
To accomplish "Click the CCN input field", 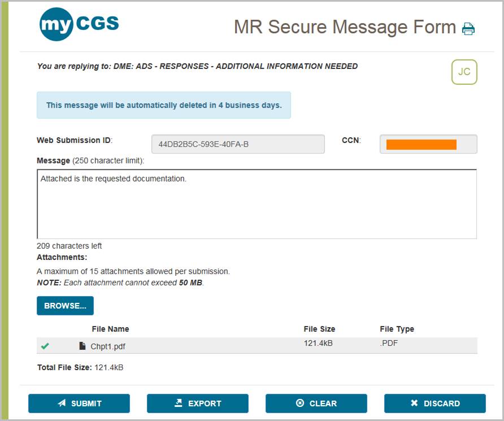I will 428,144.
